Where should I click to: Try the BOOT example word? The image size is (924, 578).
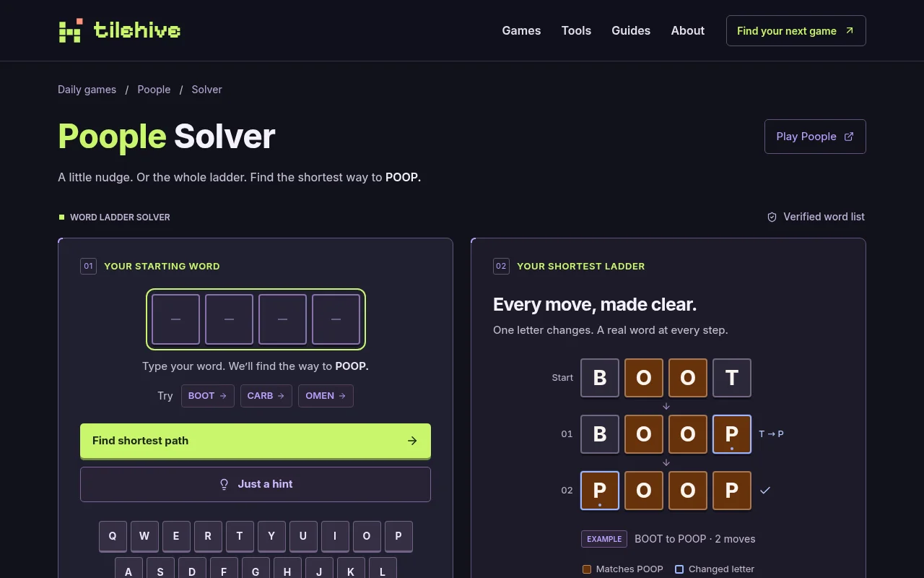[208, 396]
